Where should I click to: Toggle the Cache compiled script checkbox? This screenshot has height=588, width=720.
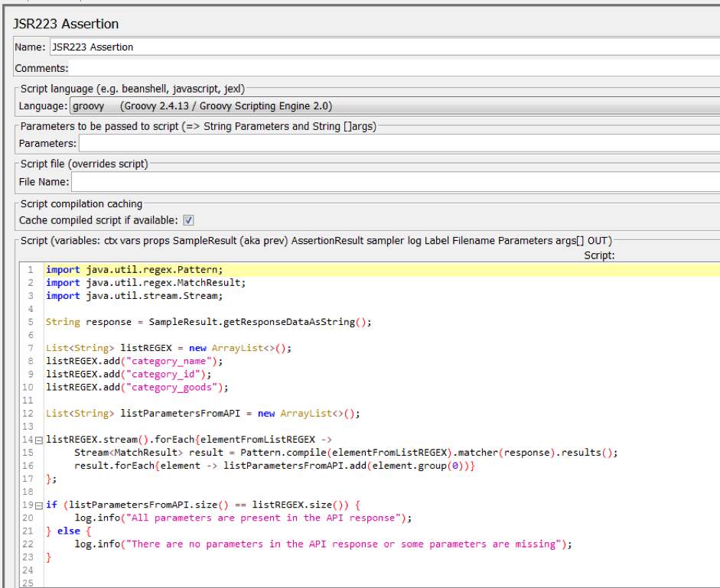(x=188, y=220)
